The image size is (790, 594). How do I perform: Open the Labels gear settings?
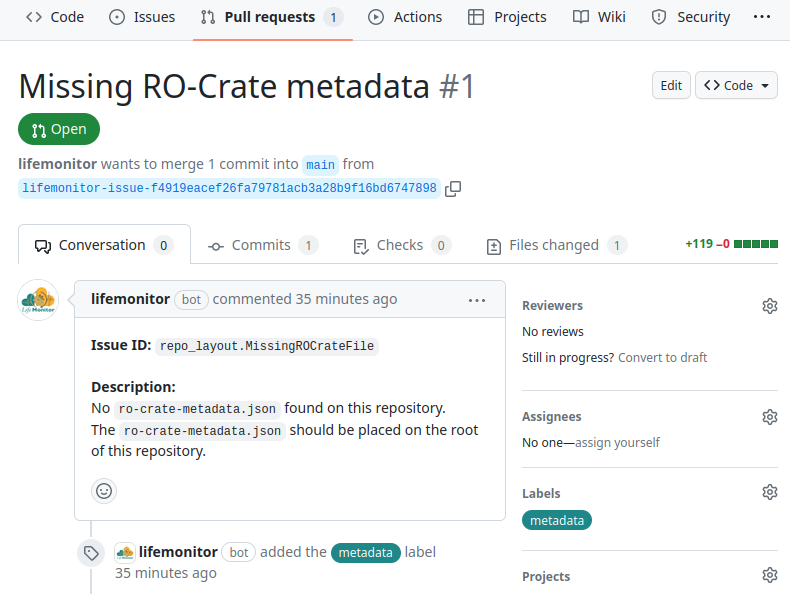(x=769, y=492)
